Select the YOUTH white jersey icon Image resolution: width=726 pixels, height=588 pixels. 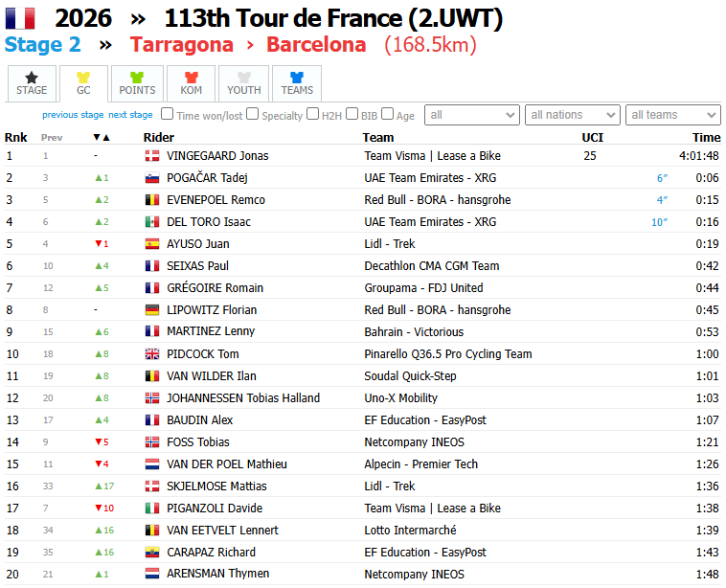pyautogui.click(x=244, y=78)
